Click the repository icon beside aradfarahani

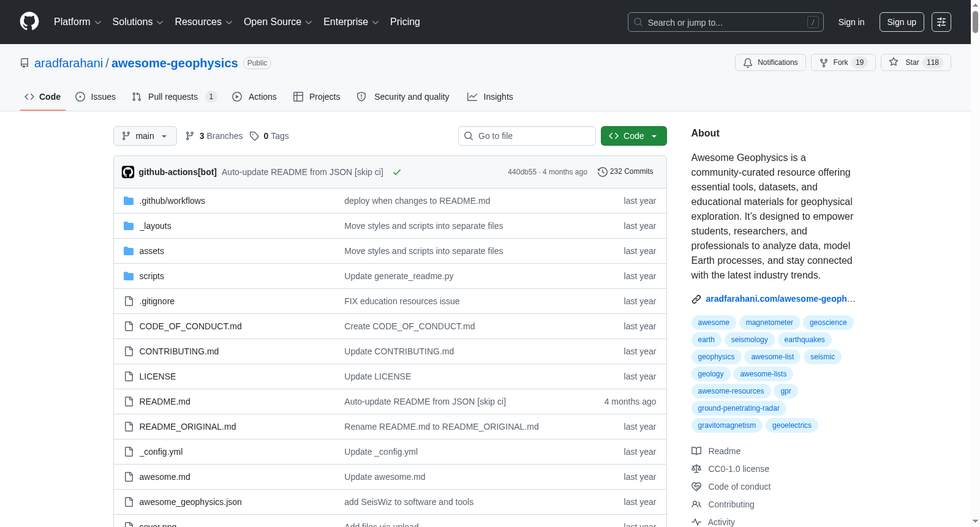coord(24,63)
